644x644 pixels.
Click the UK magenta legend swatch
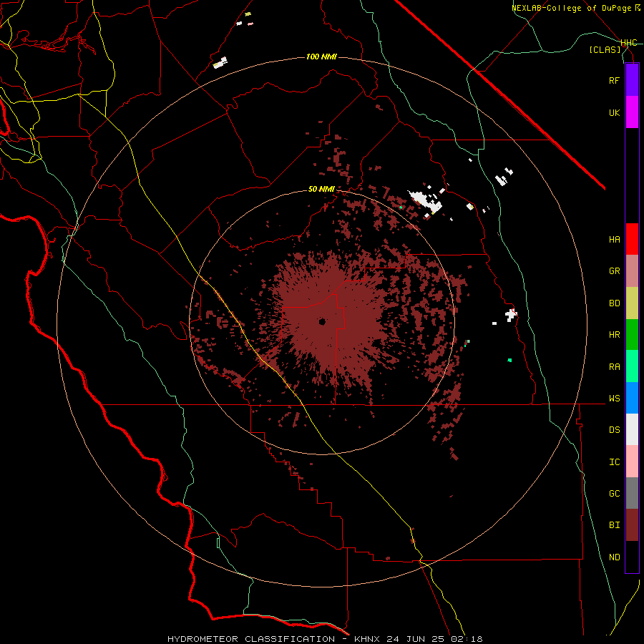(632, 112)
